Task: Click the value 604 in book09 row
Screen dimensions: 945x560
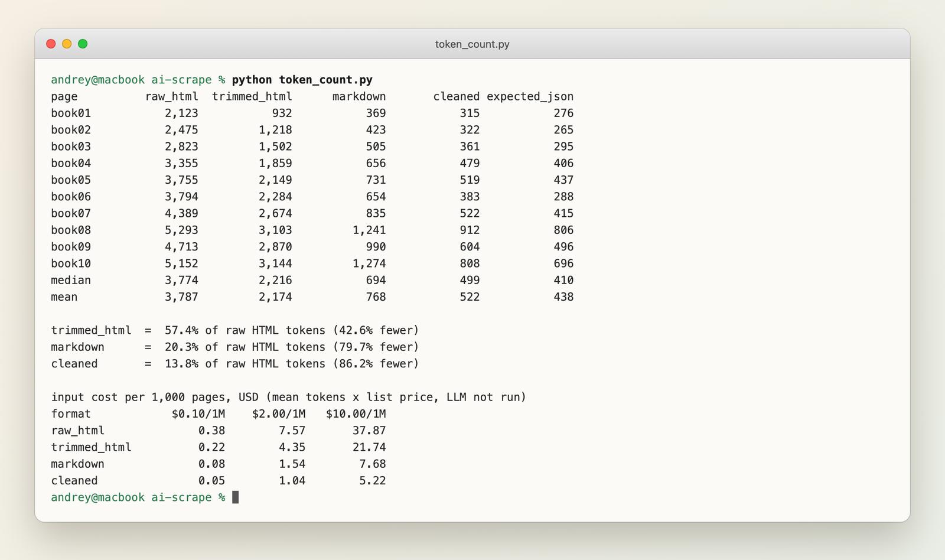Action: pos(470,246)
